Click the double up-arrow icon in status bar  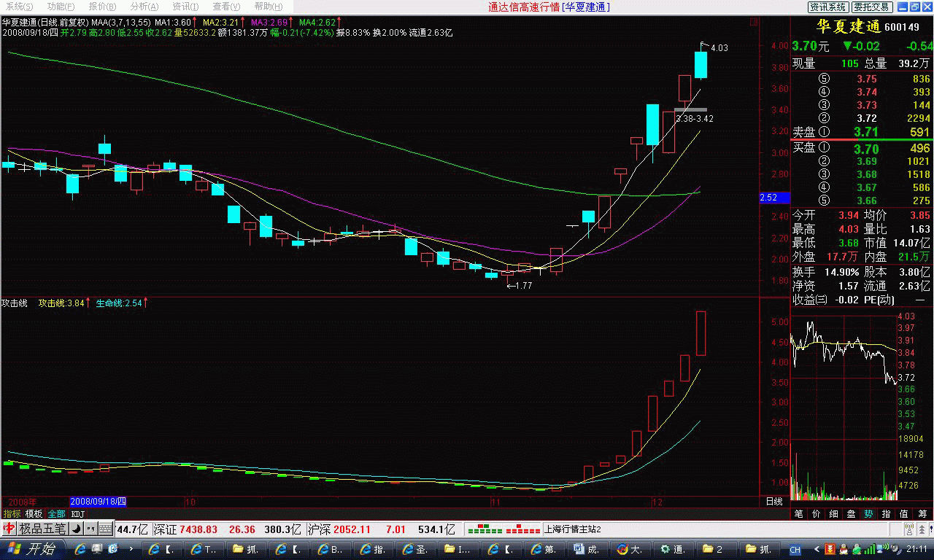[x=922, y=529]
